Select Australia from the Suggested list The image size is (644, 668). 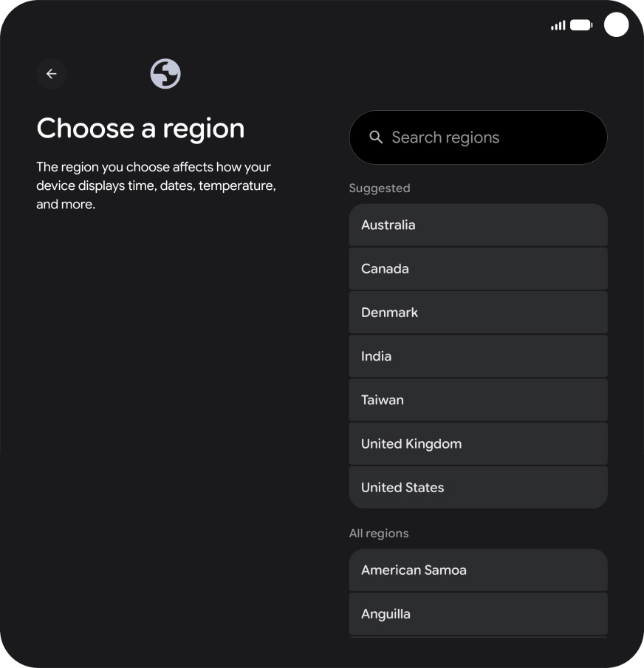[x=478, y=225]
